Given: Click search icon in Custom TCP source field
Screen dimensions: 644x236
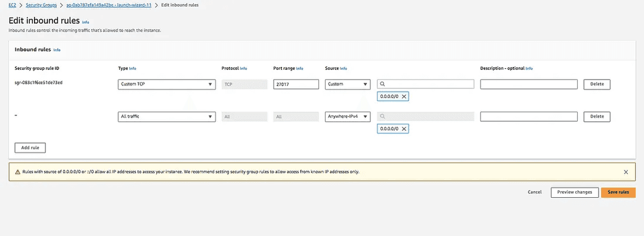Looking at the screenshot, I should (382, 84).
